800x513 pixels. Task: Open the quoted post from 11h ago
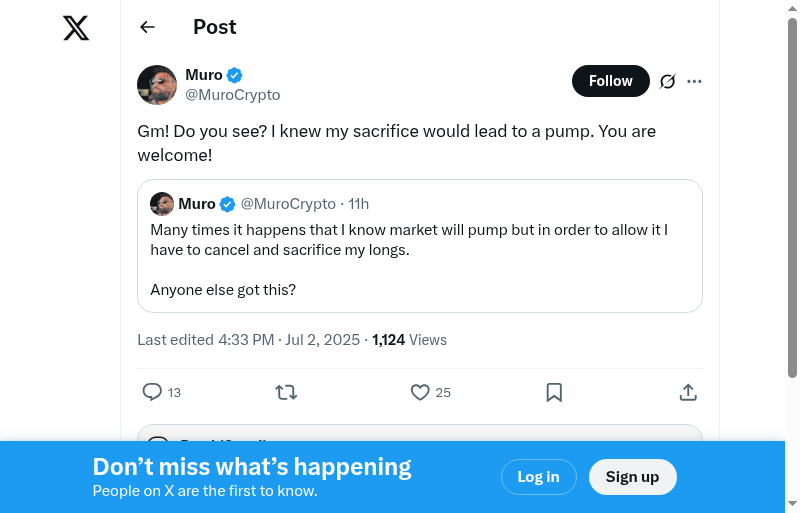tap(420, 260)
